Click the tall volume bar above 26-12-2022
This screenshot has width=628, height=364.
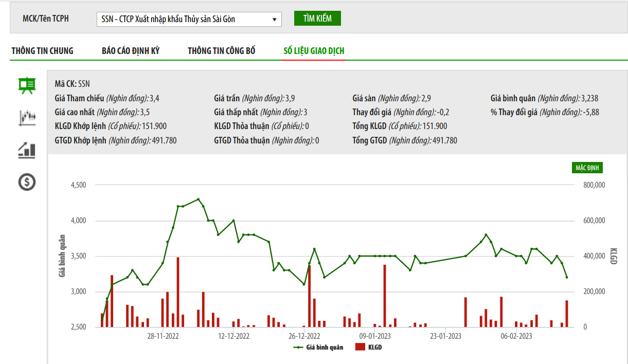(x=309, y=296)
